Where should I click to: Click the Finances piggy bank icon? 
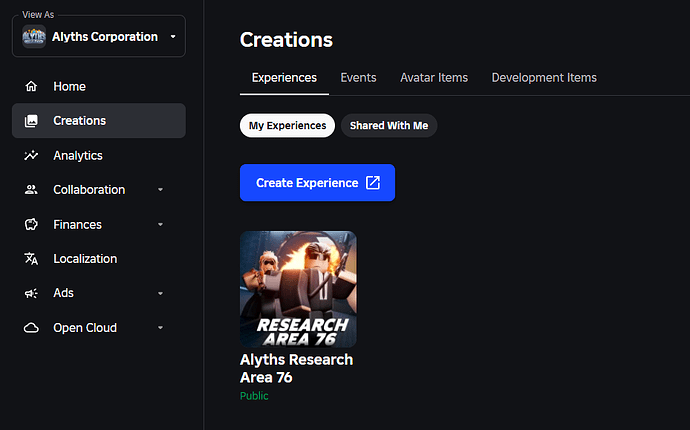point(31,224)
